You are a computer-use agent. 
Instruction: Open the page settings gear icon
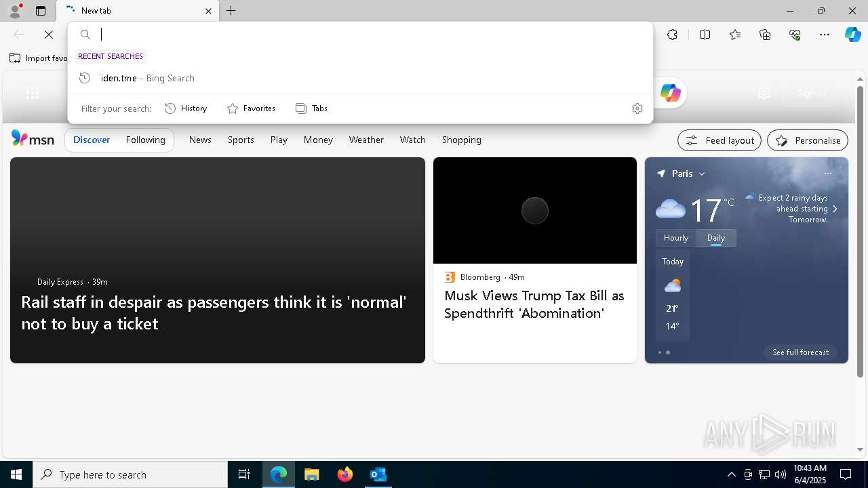764,94
